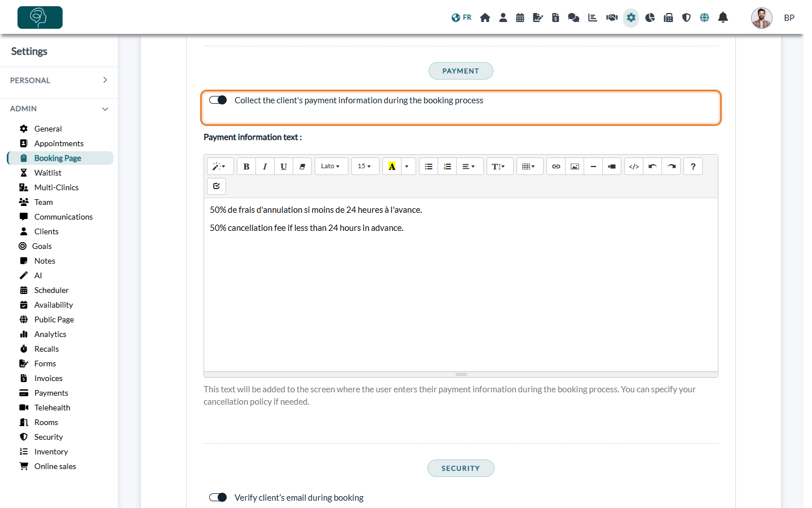Open Appointments settings in sidebar
This screenshot has width=812, height=508.
pos(59,143)
